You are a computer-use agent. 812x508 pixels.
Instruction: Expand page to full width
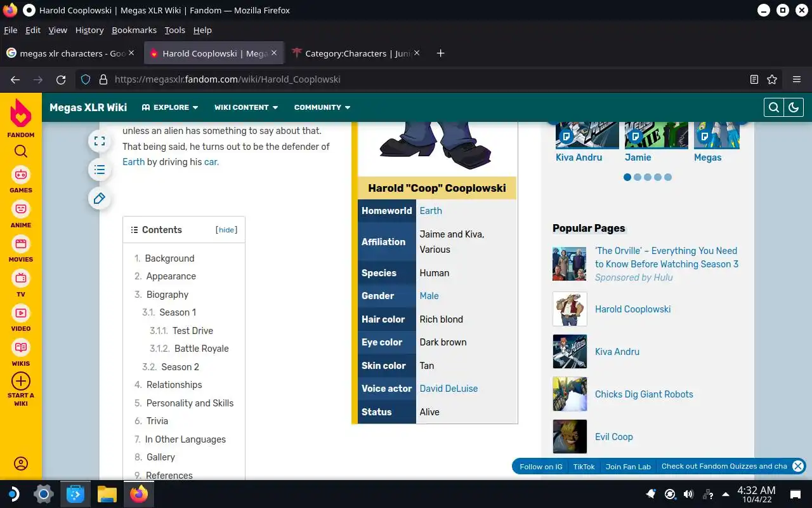point(100,141)
